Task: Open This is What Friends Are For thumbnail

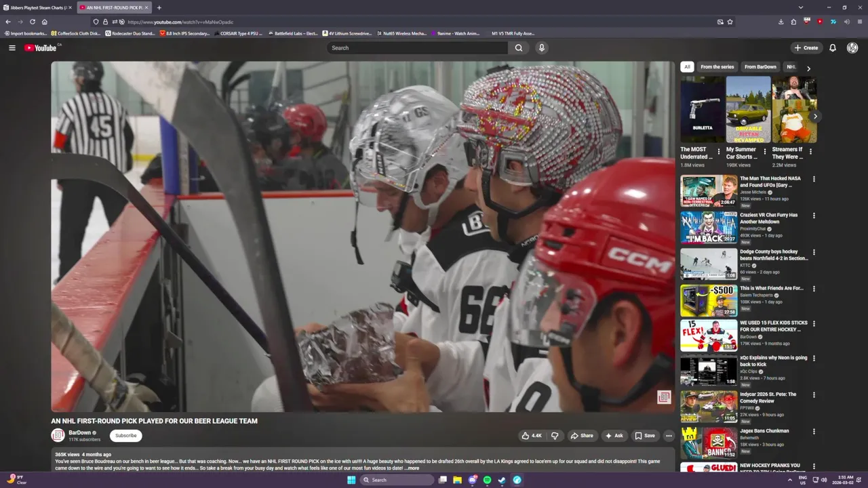Action: point(709,300)
